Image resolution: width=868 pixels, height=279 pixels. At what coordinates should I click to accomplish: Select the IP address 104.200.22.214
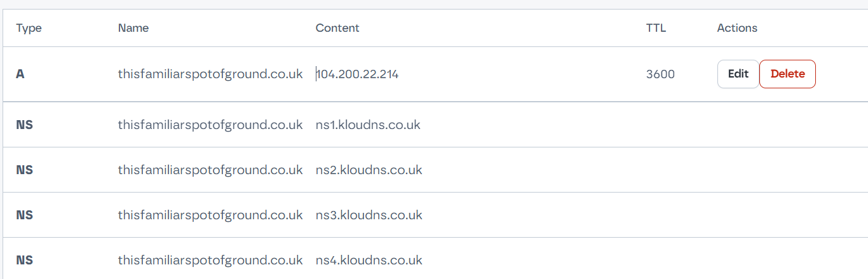click(358, 74)
